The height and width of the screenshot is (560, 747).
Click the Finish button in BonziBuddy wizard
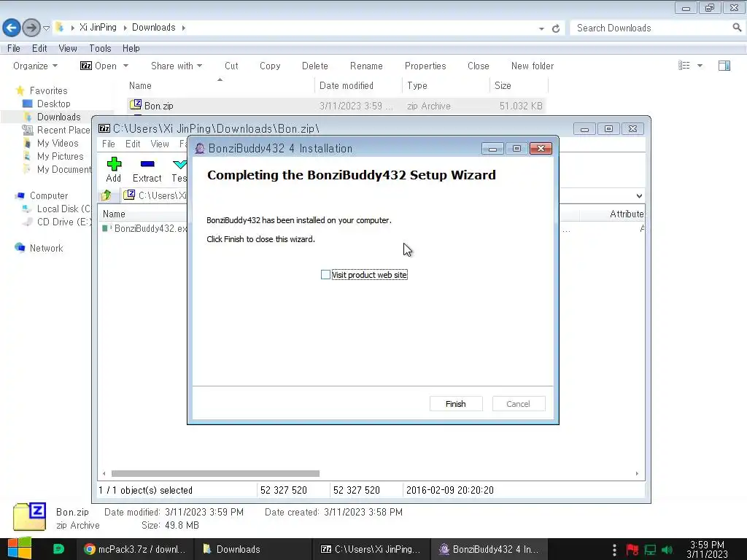click(456, 404)
